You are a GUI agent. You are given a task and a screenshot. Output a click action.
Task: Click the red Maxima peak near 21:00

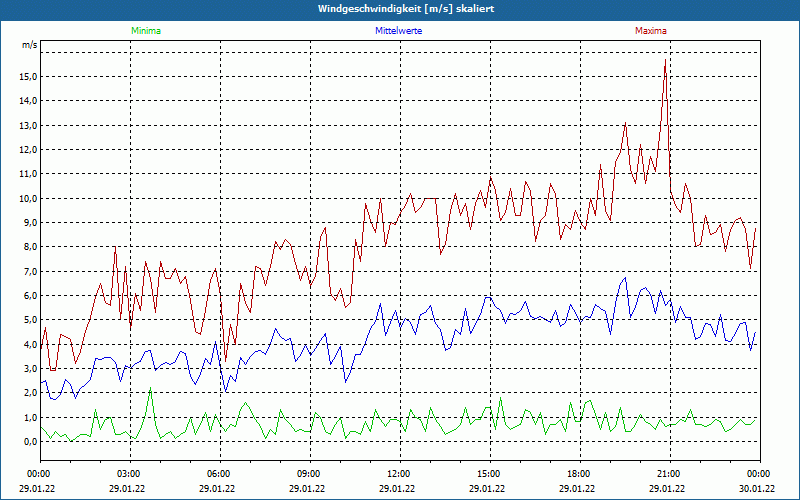point(665,60)
